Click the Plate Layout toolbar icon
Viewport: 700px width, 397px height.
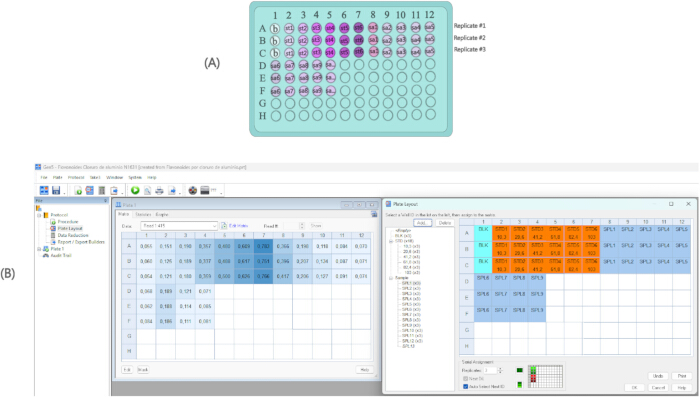coord(90,191)
